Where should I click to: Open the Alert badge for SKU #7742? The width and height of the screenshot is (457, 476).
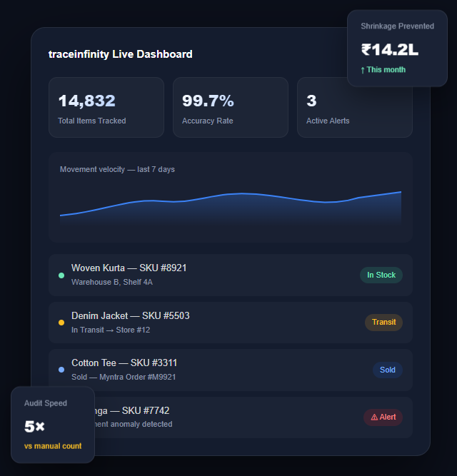pos(383,417)
